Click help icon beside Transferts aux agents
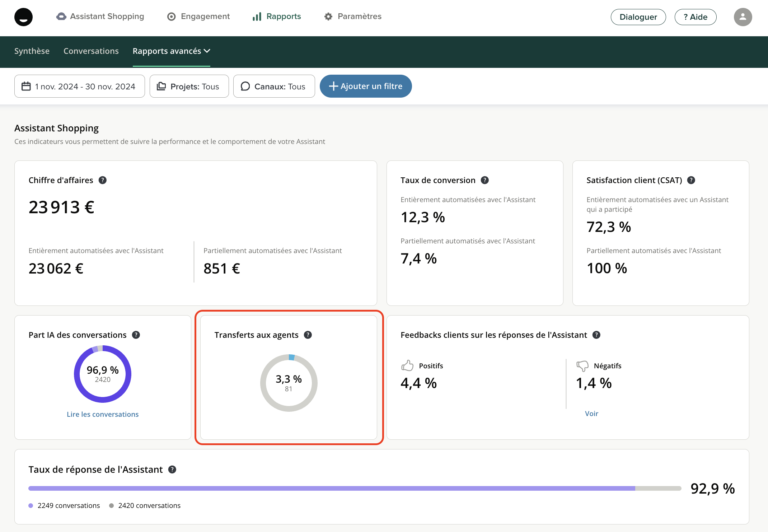Viewport: 768px width, 532px height. (308, 335)
